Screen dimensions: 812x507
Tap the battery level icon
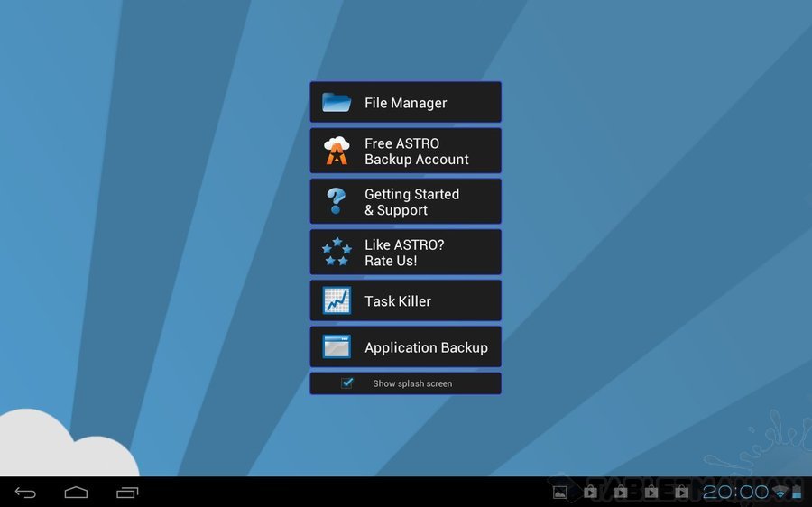797,493
